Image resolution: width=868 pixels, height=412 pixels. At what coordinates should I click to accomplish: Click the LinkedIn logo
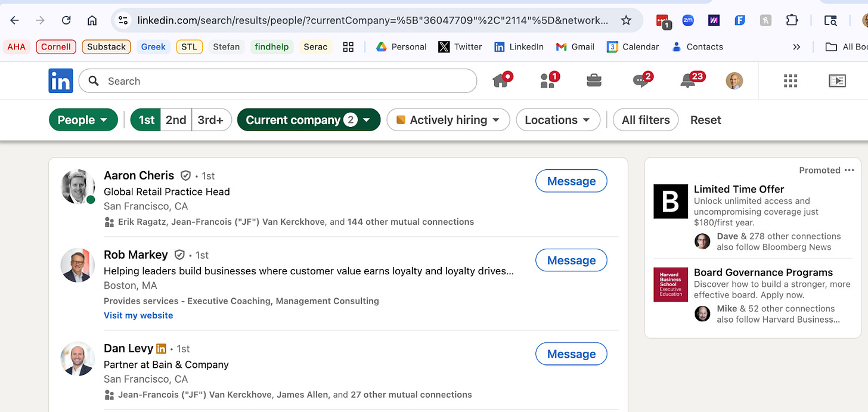click(61, 80)
